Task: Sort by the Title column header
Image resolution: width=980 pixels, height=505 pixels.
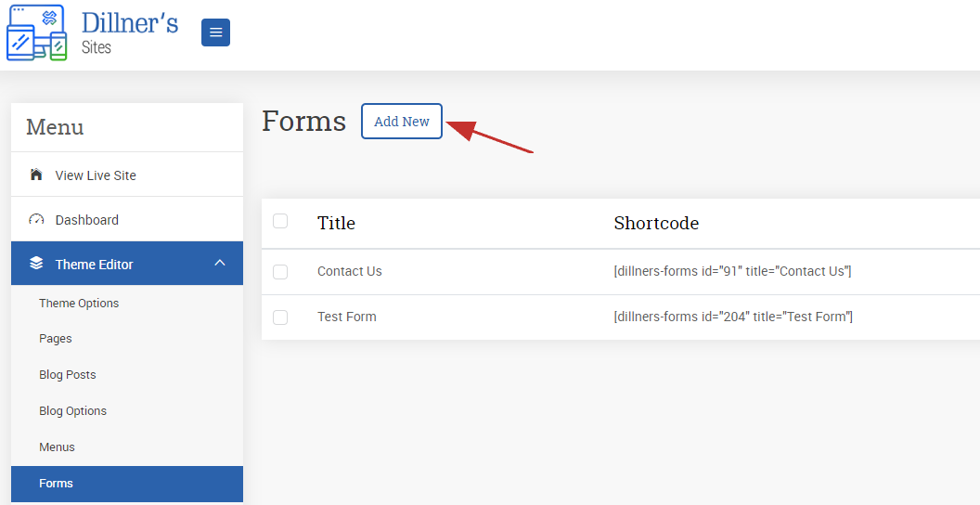Action: pos(336,223)
